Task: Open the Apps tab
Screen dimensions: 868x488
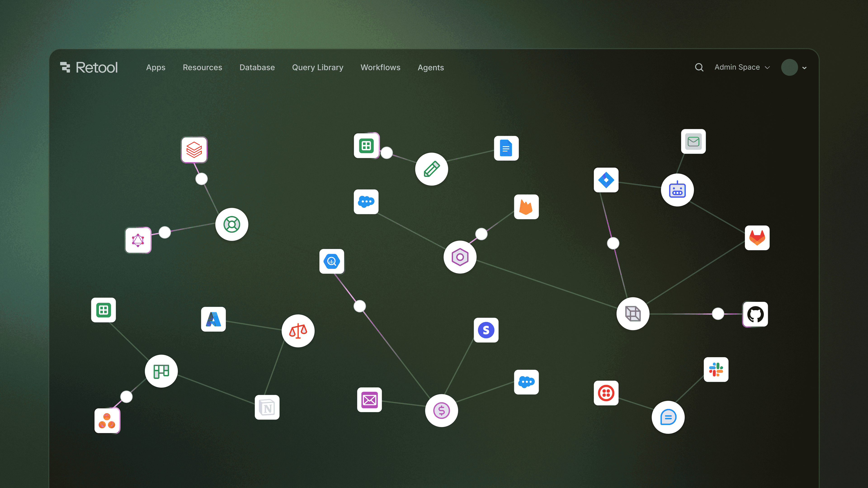Action: [156, 67]
